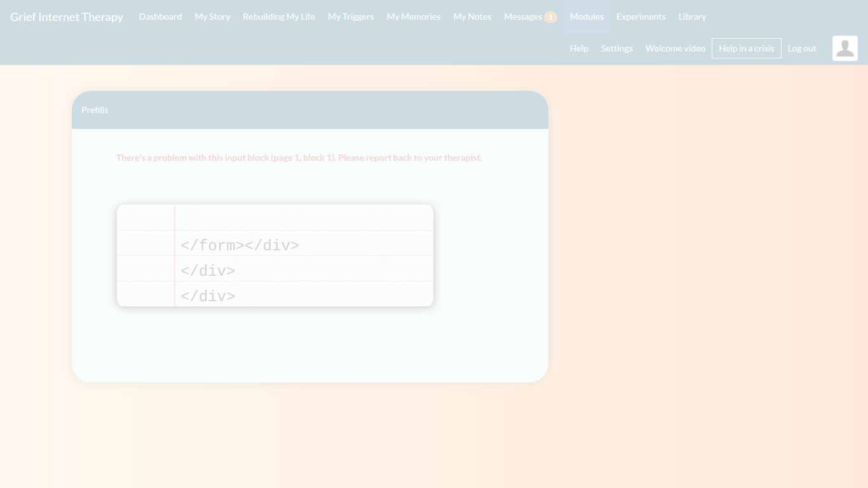Click inside the lined notepad text area
The image size is (868, 488).
(304, 255)
